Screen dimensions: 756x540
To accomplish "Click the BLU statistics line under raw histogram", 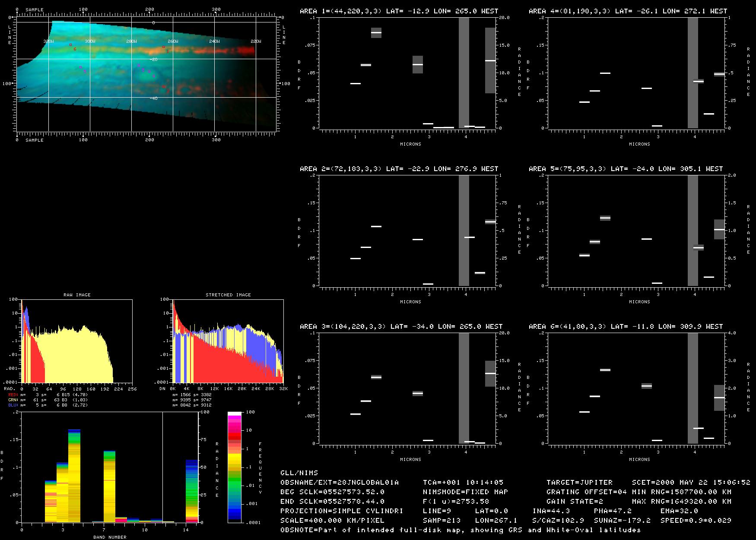I will tap(48, 405).
